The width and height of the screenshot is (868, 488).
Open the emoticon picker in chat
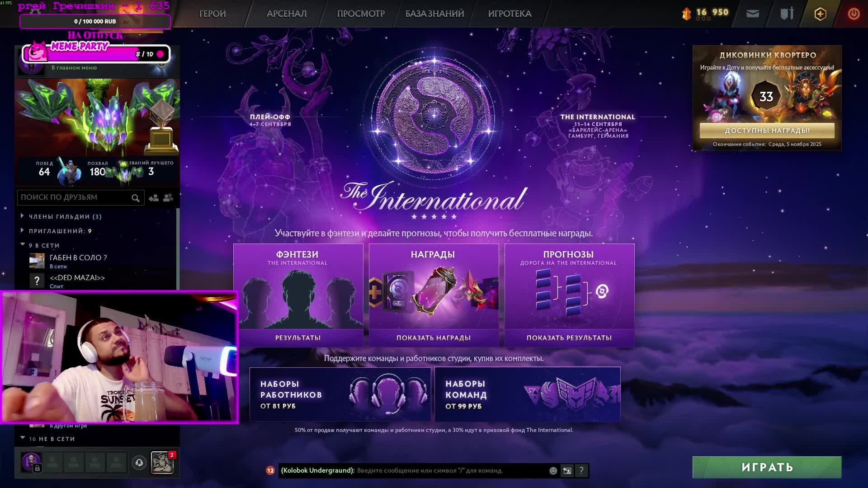click(x=553, y=471)
